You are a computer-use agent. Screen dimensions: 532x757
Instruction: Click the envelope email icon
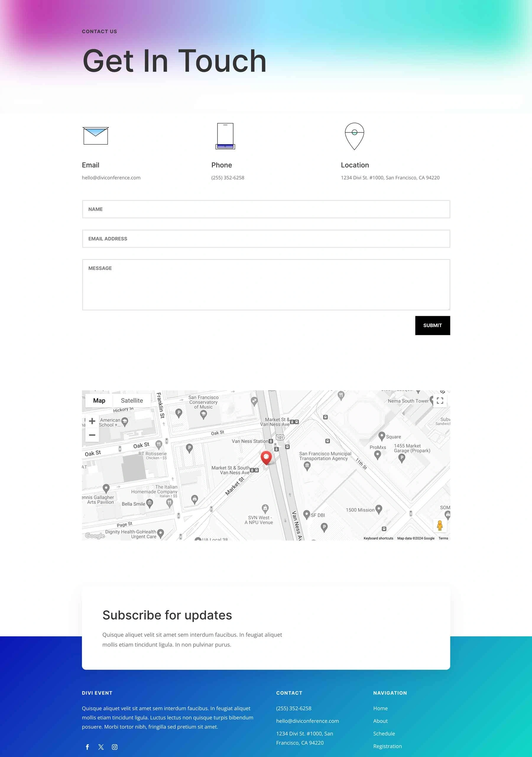tap(95, 136)
